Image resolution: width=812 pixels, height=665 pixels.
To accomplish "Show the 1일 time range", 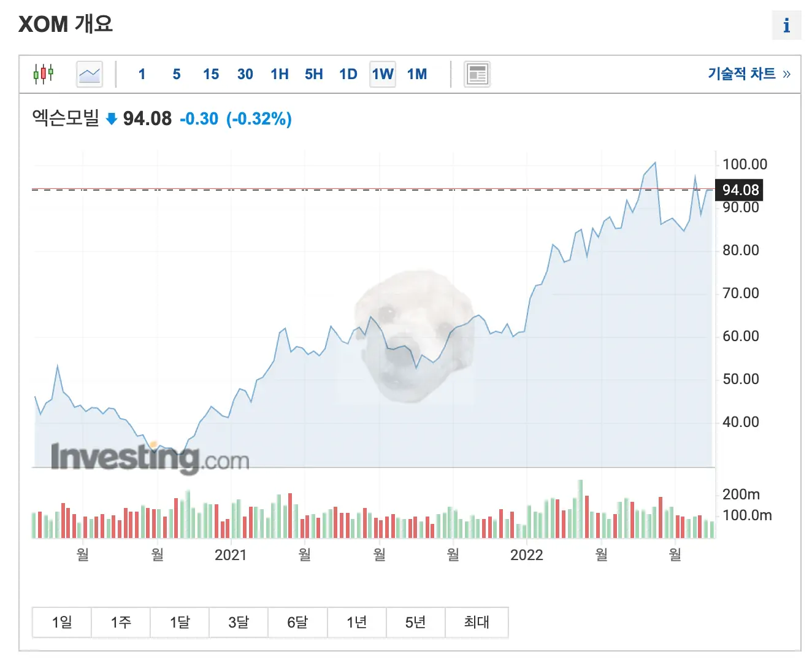I will coord(62,622).
